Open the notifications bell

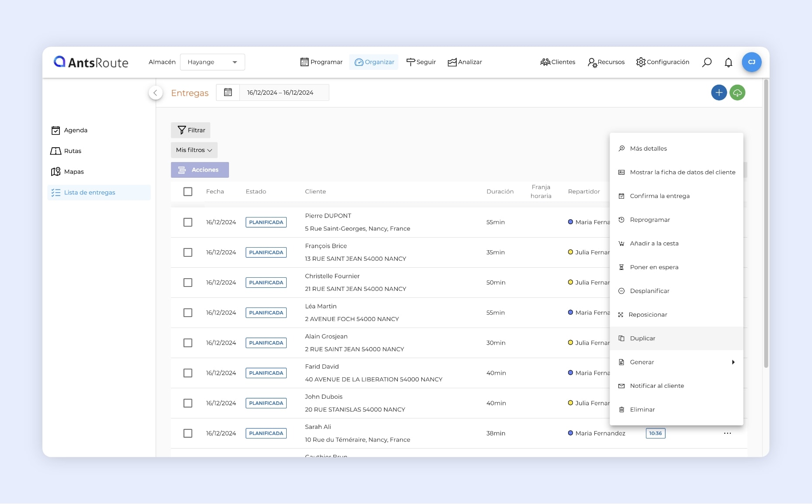tap(728, 62)
